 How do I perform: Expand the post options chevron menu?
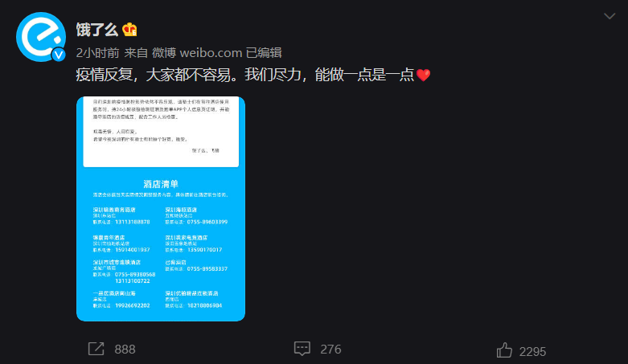tap(610, 16)
